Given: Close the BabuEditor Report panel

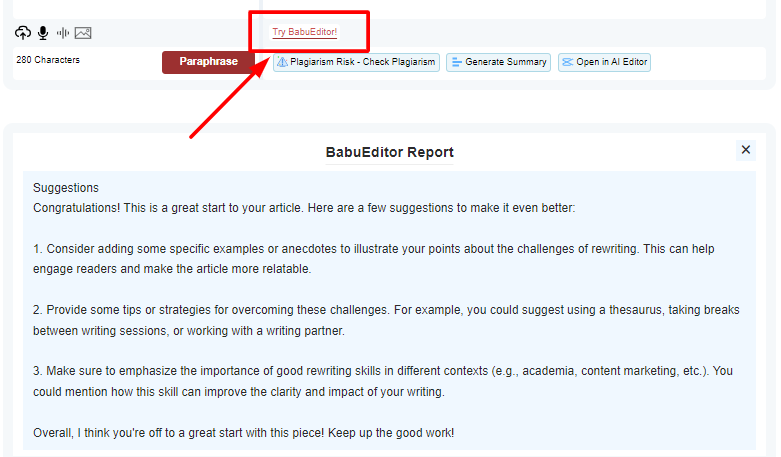Looking at the screenshot, I should point(746,150).
